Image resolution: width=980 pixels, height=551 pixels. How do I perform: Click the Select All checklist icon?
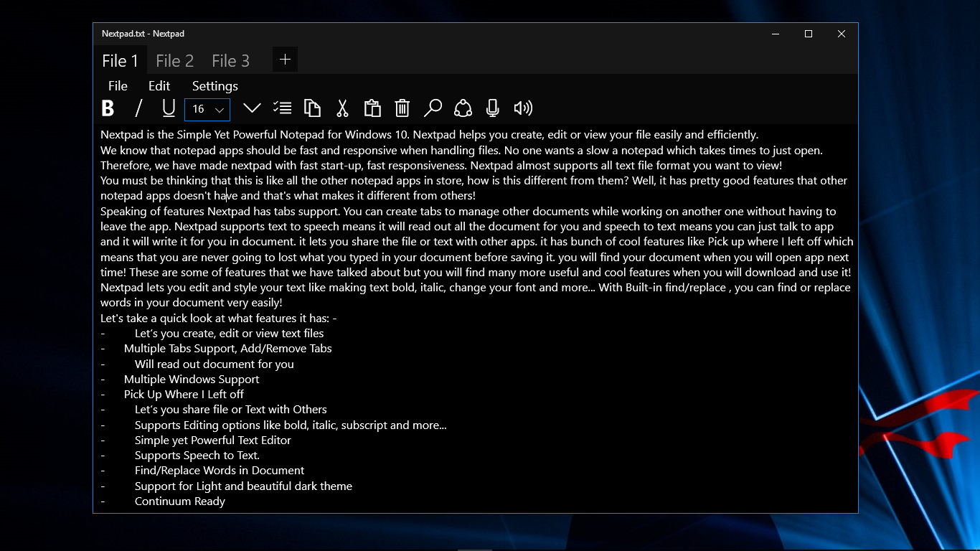pyautogui.click(x=282, y=108)
